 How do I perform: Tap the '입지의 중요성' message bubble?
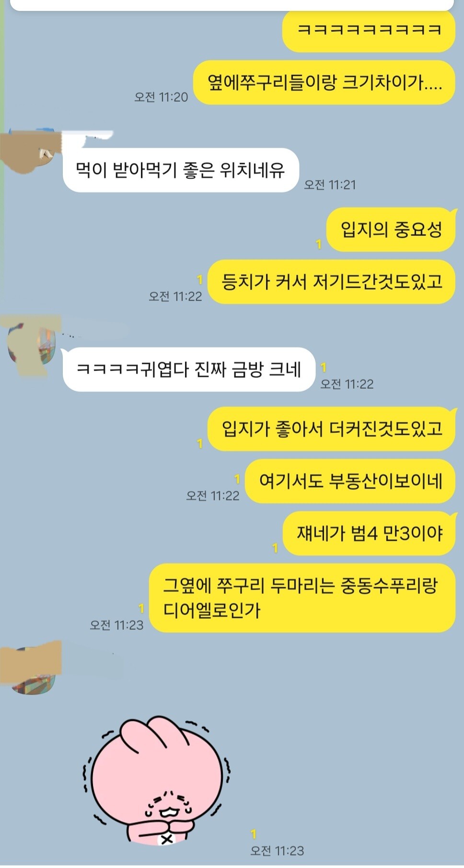[x=391, y=230]
